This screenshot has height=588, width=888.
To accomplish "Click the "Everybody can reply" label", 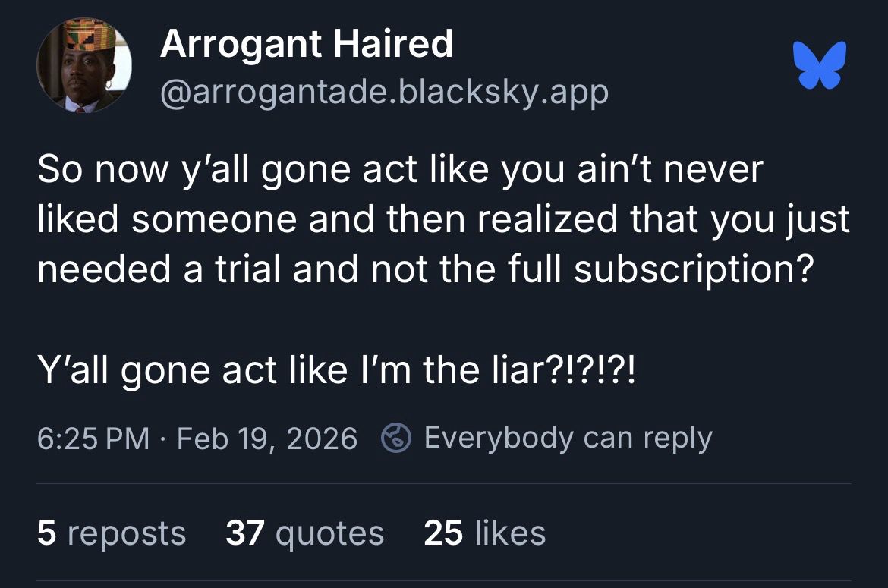I will [x=568, y=438].
